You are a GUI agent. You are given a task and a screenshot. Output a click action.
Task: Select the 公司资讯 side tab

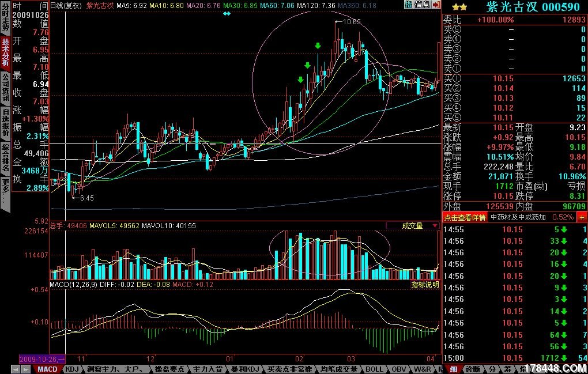point(5,88)
